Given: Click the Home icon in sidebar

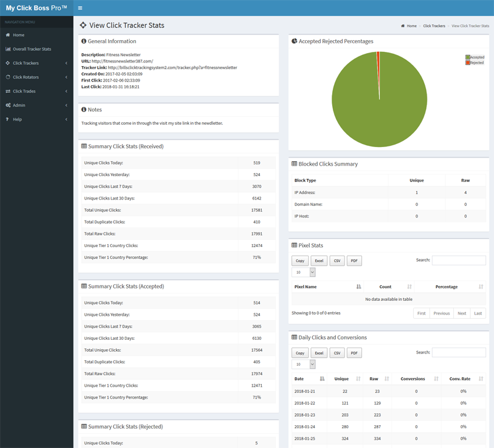Looking at the screenshot, I should tap(8, 35).
